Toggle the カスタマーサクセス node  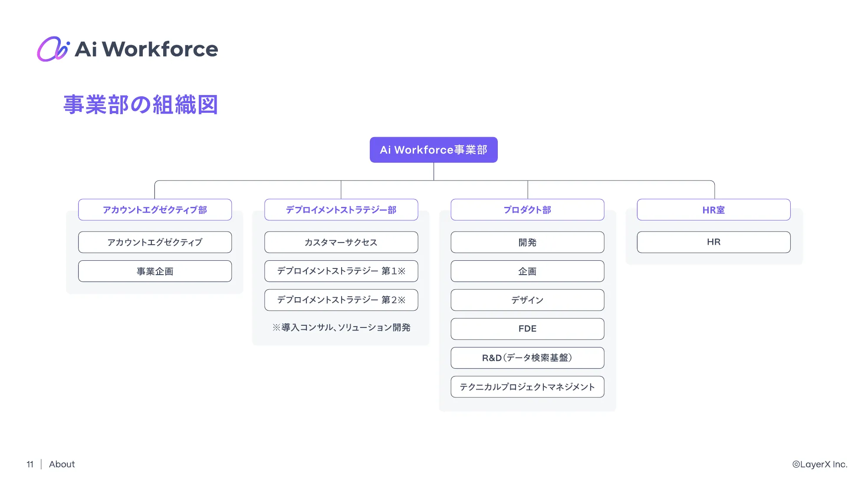point(341,242)
